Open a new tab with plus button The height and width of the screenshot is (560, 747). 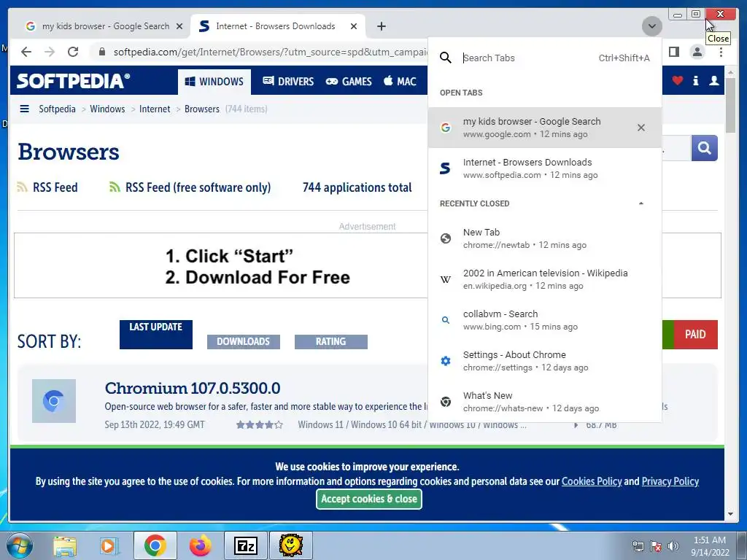point(381,26)
